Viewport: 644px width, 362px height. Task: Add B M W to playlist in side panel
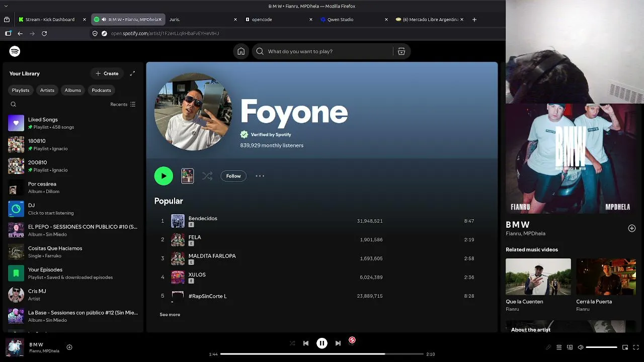632,228
